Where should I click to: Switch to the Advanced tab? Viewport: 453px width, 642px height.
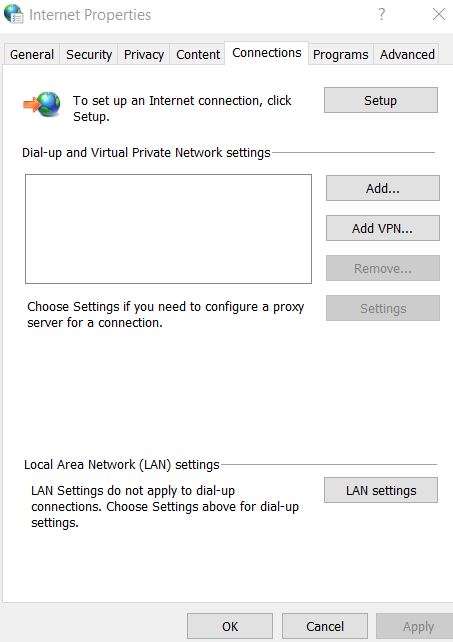pyautogui.click(x=407, y=54)
